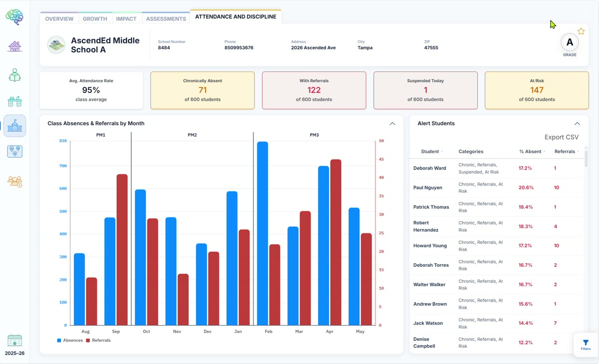Click the At Risk summary card
This screenshot has height=364, width=599.
[x=537, y=90]
